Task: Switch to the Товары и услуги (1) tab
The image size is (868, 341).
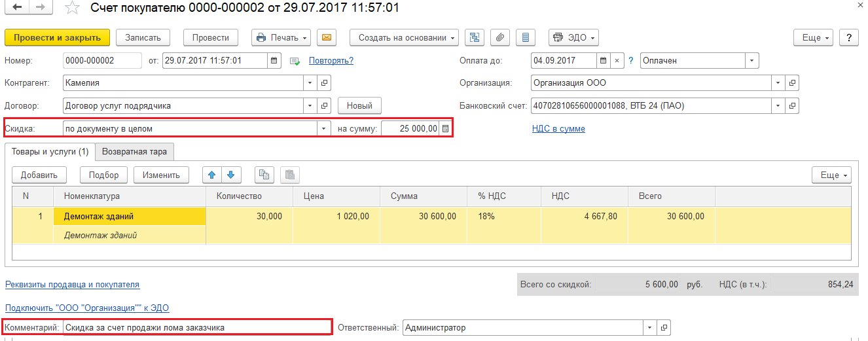Action: coord(50,151)
